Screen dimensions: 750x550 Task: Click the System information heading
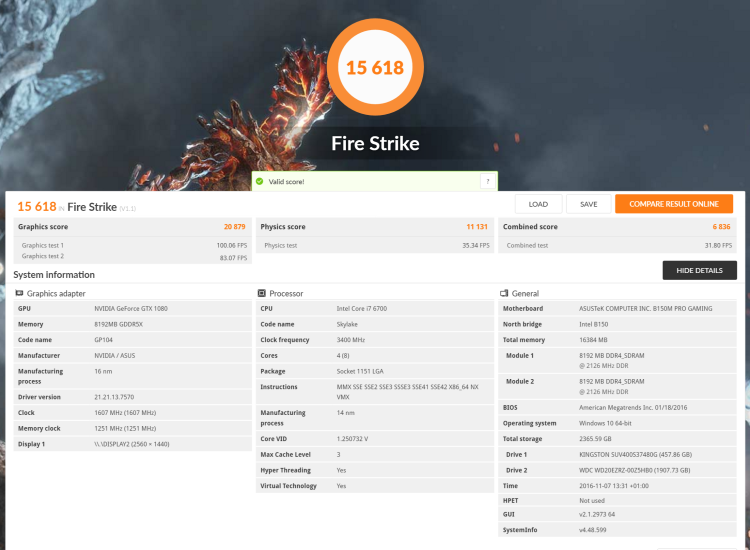pyautogui.click(x=54, y=275)
